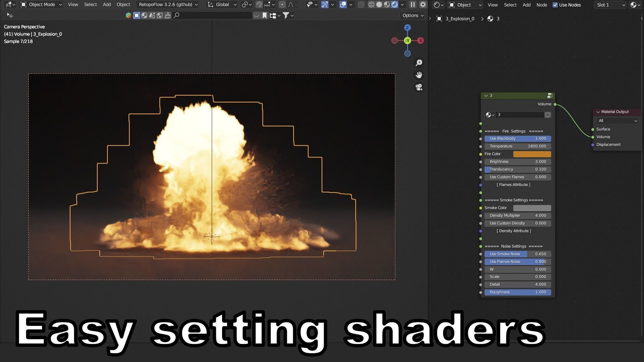Click the material filter icon
644x362 pixels.
144,15
